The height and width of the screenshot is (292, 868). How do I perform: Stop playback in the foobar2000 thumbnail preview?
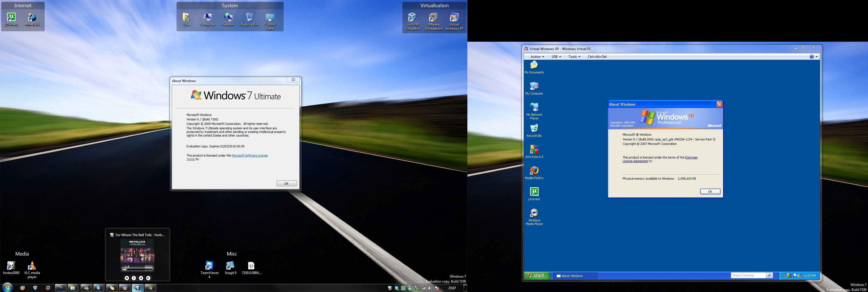click(127, 278)
